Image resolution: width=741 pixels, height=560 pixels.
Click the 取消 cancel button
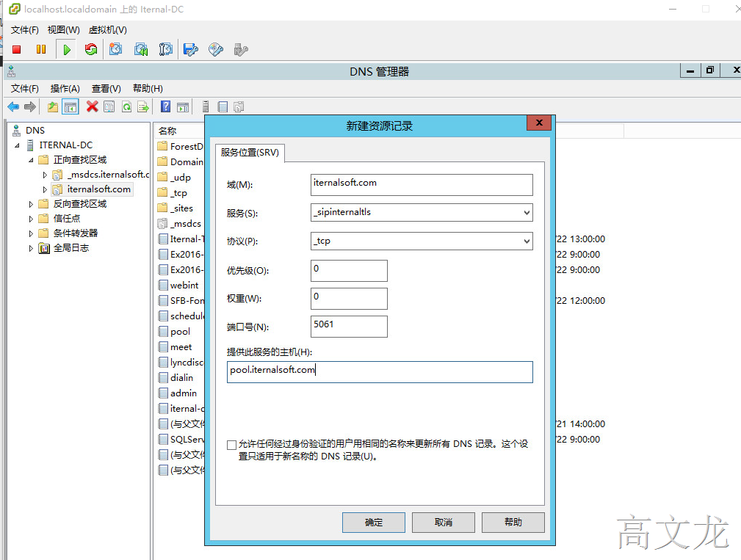click(444, 523)
